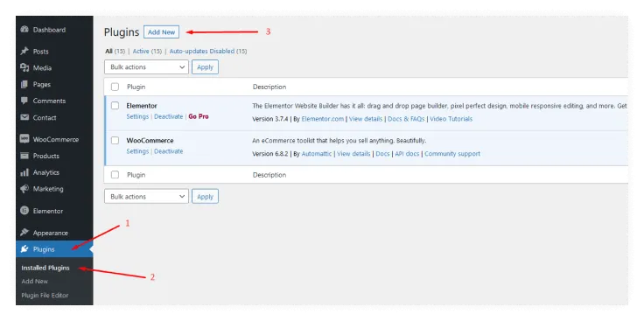Open Elementor Video Tutorials link
Viewport: 644px width, 321px height.
coord(451,119)
